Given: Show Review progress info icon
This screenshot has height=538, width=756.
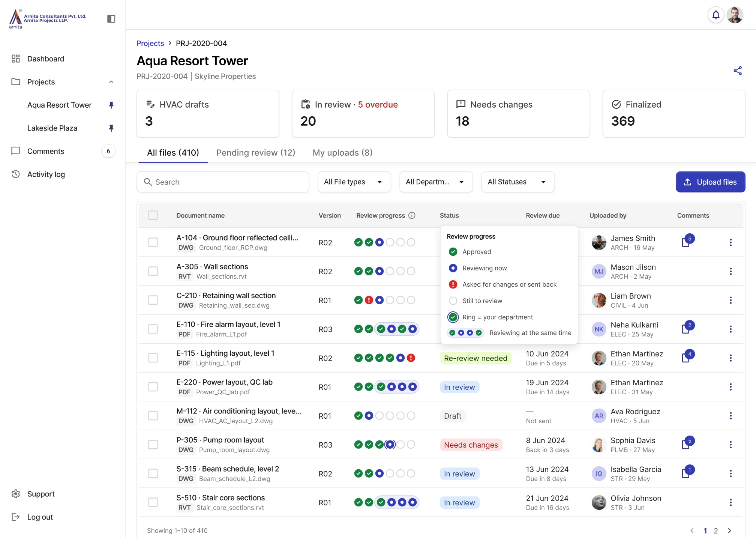Looking at the screenshot, I should pyautogui.click(x=412, y=215).
